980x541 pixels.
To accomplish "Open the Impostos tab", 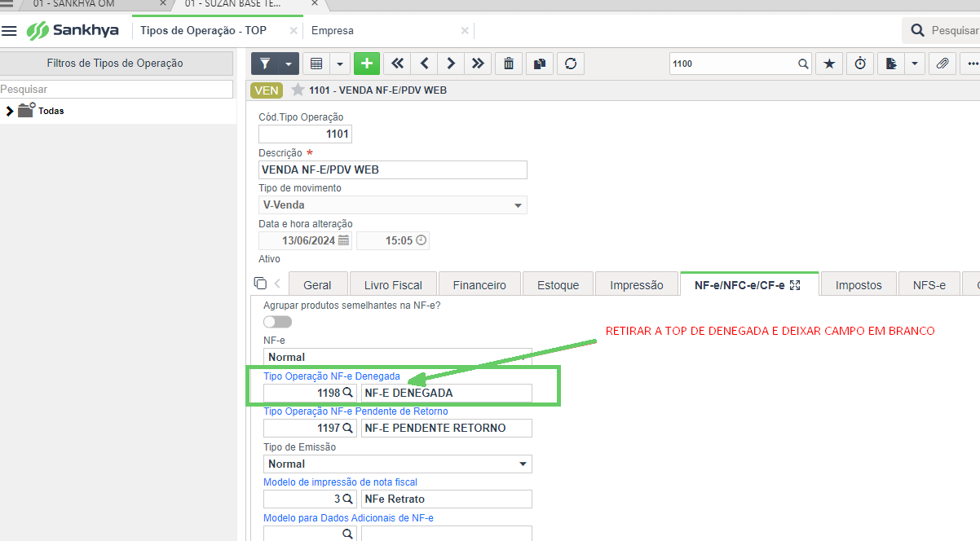I will coord(859,284).
